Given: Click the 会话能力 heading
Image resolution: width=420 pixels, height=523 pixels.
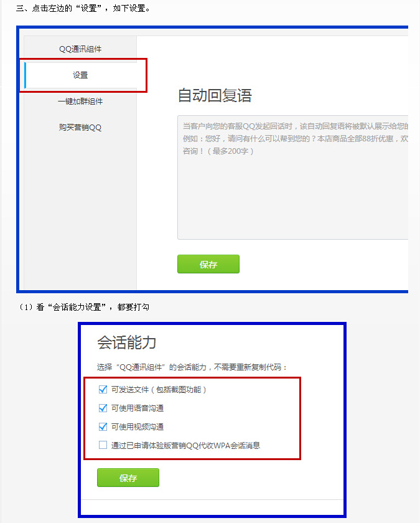Looking at the screenshot, I should point(127,342).
